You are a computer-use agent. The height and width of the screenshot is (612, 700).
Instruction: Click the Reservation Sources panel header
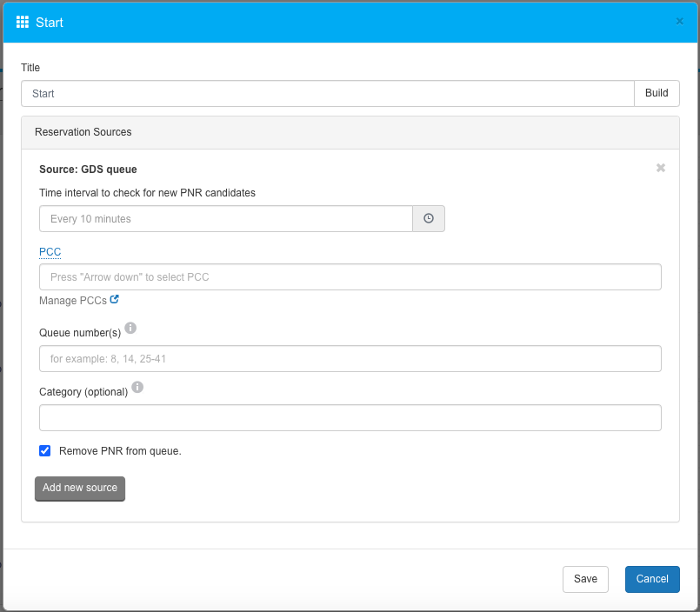(x=350, y=132)
